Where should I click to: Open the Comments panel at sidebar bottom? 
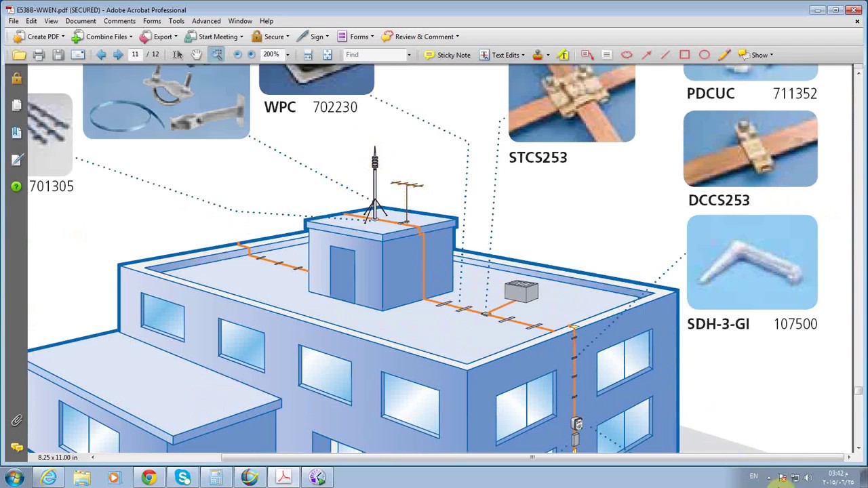(16, 447)
